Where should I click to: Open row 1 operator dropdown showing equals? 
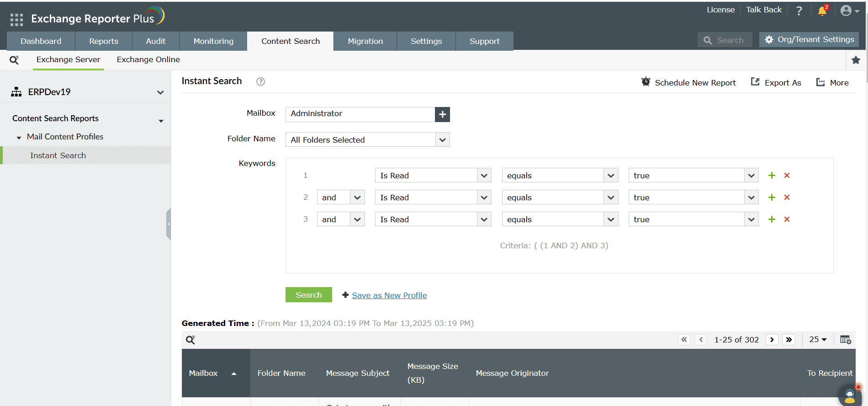pos(560,175)
